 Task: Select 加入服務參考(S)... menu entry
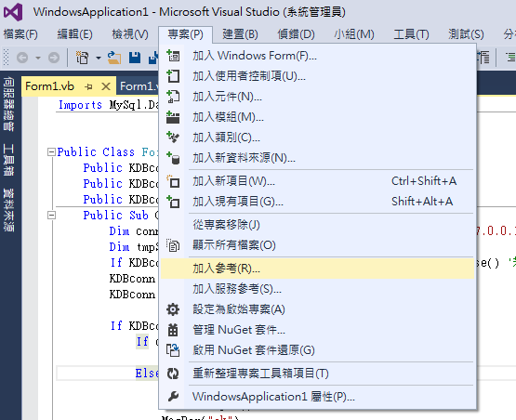(x=317, y=289)
